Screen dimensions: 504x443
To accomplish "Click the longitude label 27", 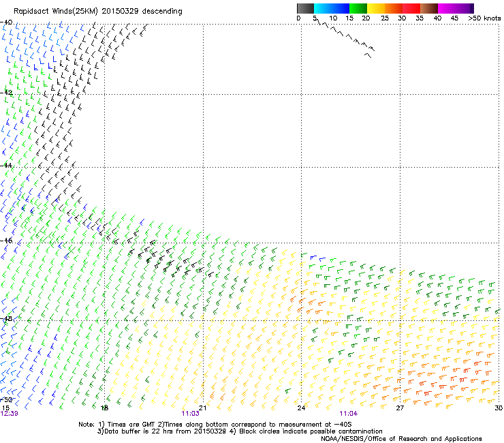I will click(x=400, y=408).
